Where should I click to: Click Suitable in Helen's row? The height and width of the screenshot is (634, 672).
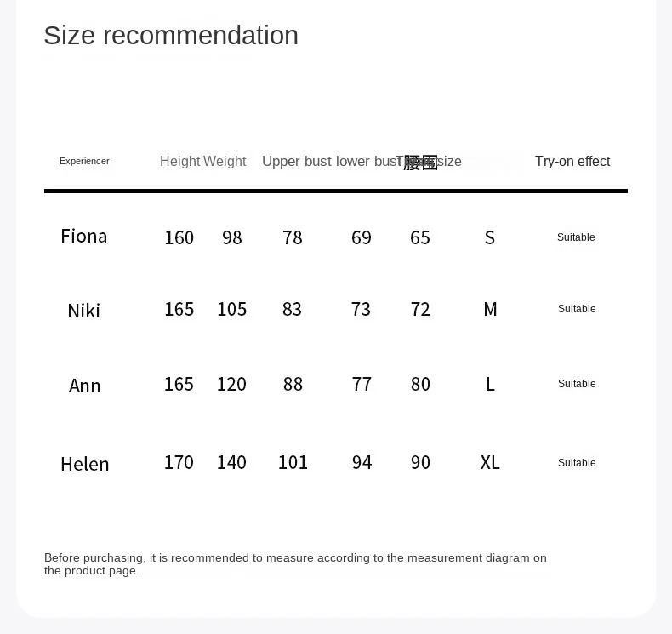tap(577, 463)
